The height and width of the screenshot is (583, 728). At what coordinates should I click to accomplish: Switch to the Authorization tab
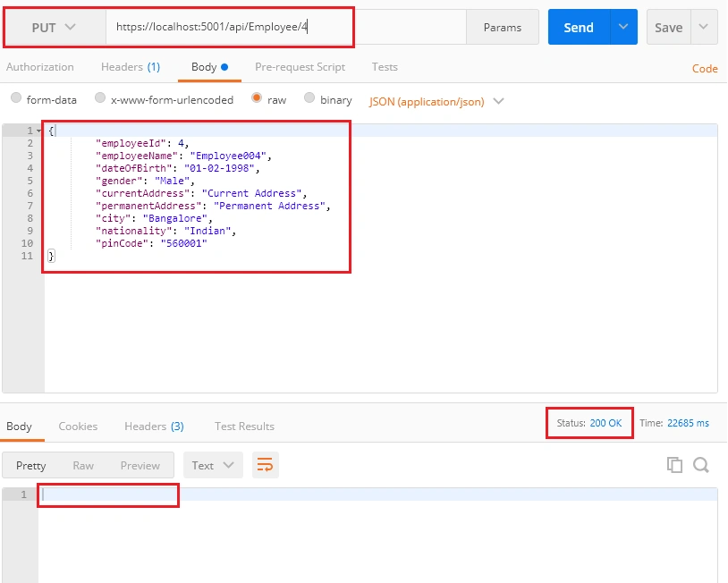click(40, 67)
